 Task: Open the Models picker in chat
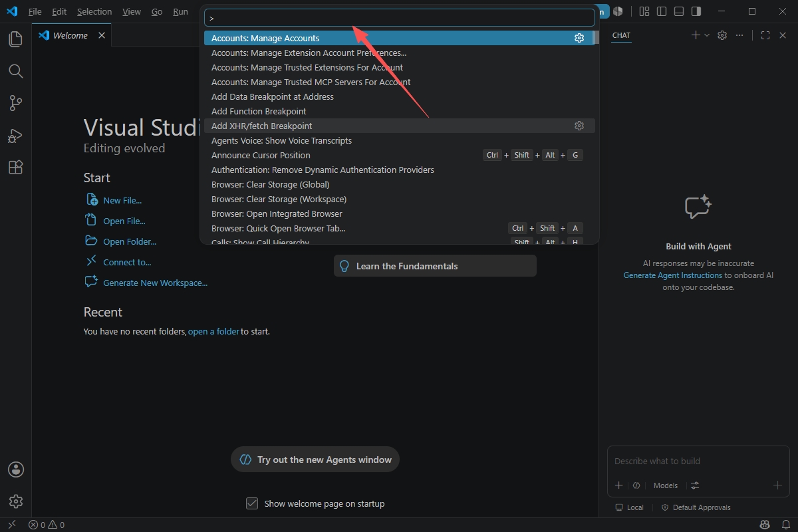666,485
